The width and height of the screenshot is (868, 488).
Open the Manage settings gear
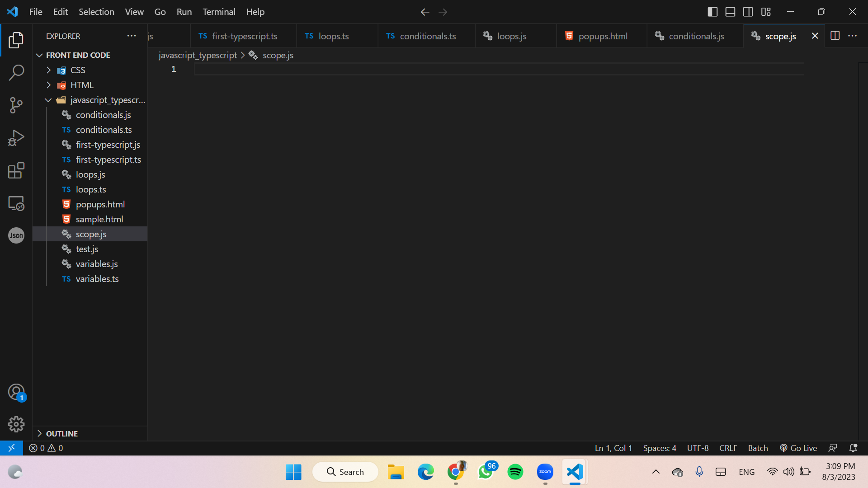coord(16,424)
